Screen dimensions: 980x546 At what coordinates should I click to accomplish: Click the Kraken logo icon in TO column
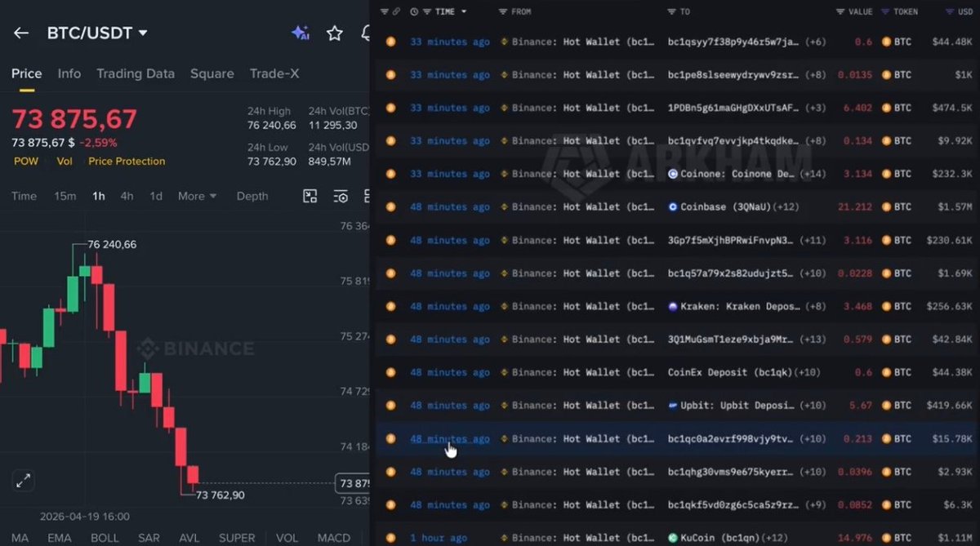[673, 306]
